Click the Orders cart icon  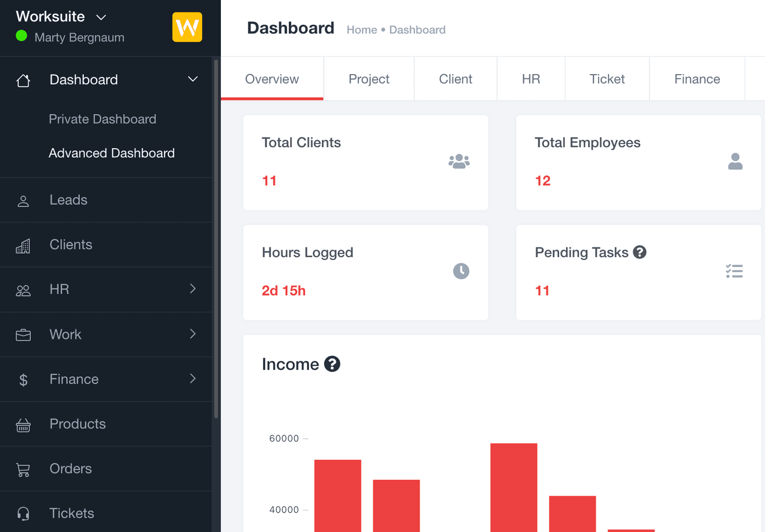[x=23, y=469]
